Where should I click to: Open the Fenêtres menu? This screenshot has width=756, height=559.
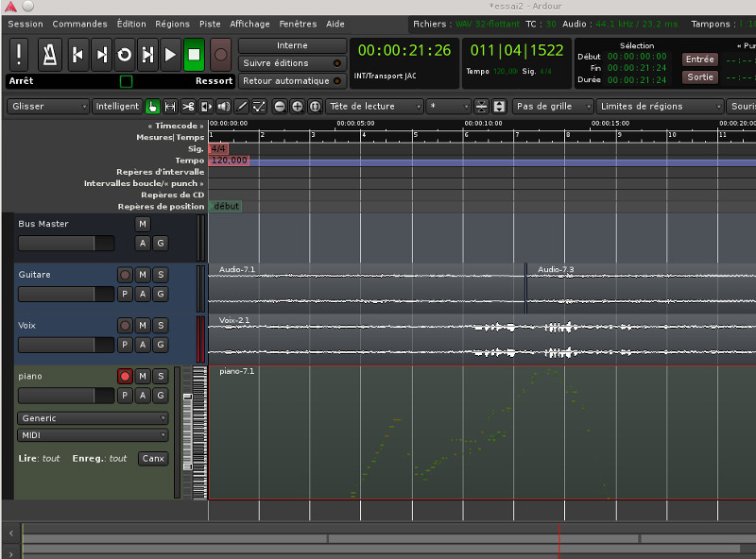tap(298, 24)
